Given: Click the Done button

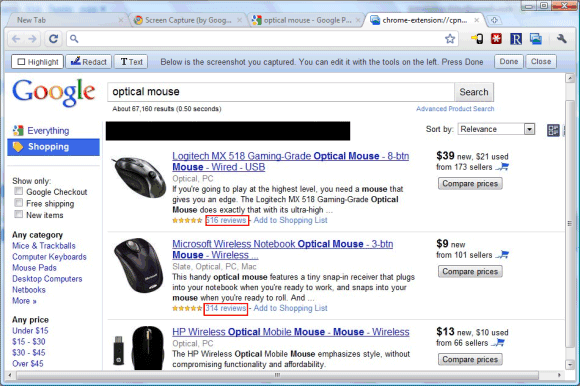Looking at the screenshot, I should click(509, 62).
